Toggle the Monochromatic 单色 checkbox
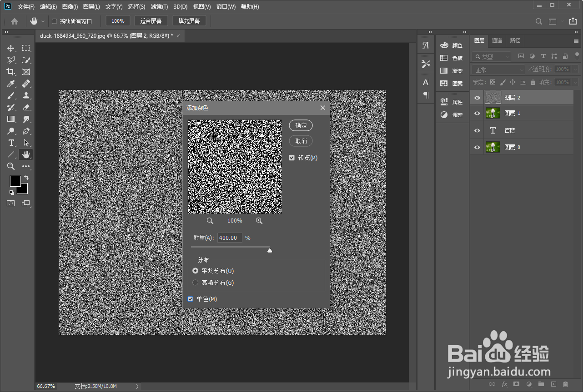This screenshot has width=583, height=392. (x=191, y=299)
